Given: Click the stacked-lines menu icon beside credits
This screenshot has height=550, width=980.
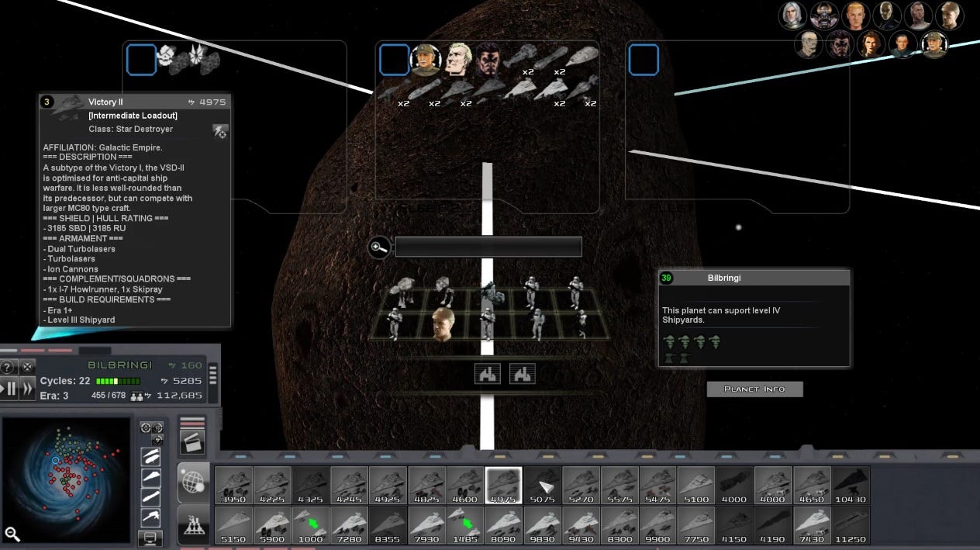Looking at the screenshot, I should click(213, 375).
